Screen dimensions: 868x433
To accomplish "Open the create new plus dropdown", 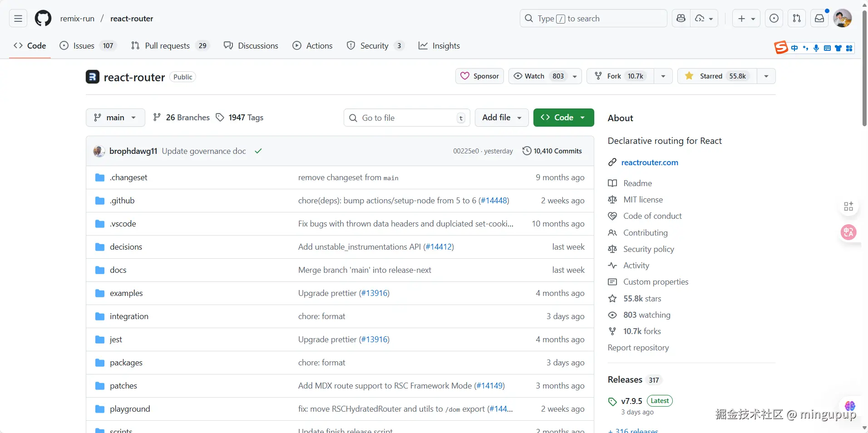I will tap(746, 19).
